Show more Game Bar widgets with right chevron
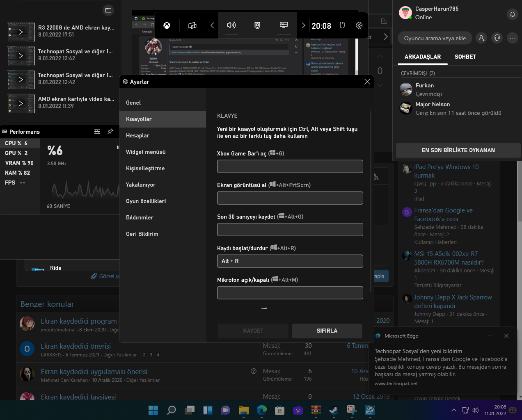 (x=303, y=25)
